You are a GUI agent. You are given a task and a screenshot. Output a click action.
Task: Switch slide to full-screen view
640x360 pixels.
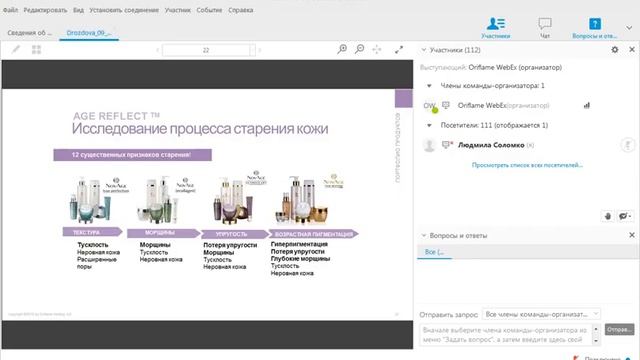click(x=399, y=49)
